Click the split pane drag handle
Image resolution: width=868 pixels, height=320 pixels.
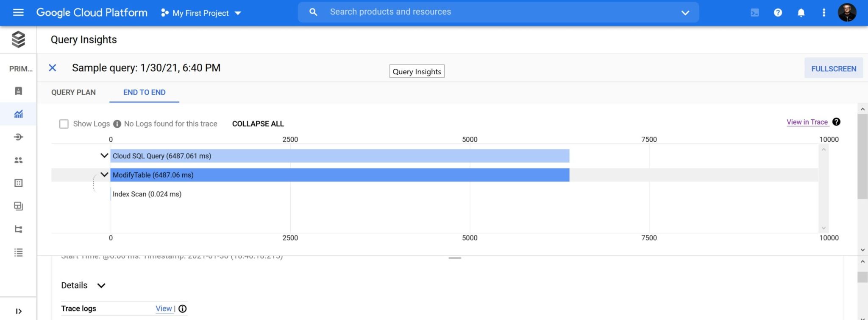pos(455,258)
